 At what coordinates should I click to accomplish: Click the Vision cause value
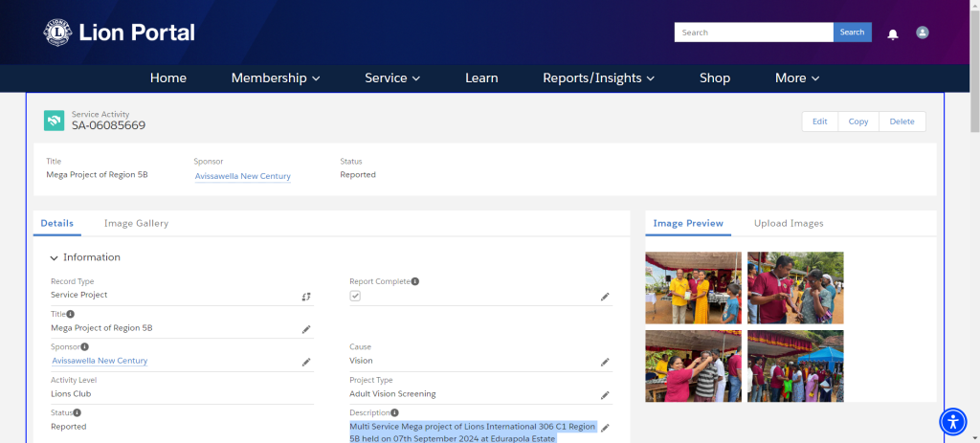pyautogui.click(x=361, y=361)
